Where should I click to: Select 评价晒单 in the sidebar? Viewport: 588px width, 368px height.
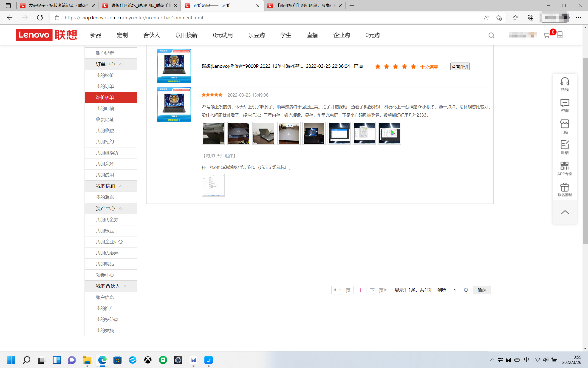tap(110, 98)
